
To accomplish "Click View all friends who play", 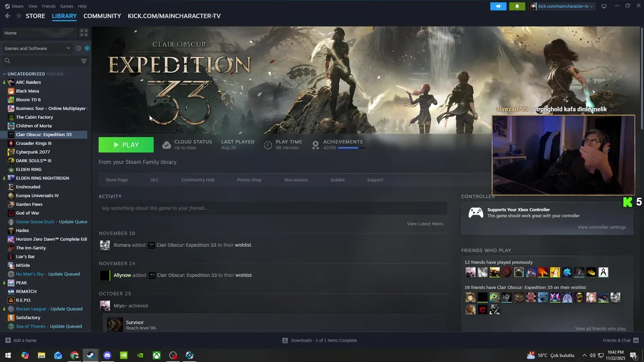I will (600, 329).
